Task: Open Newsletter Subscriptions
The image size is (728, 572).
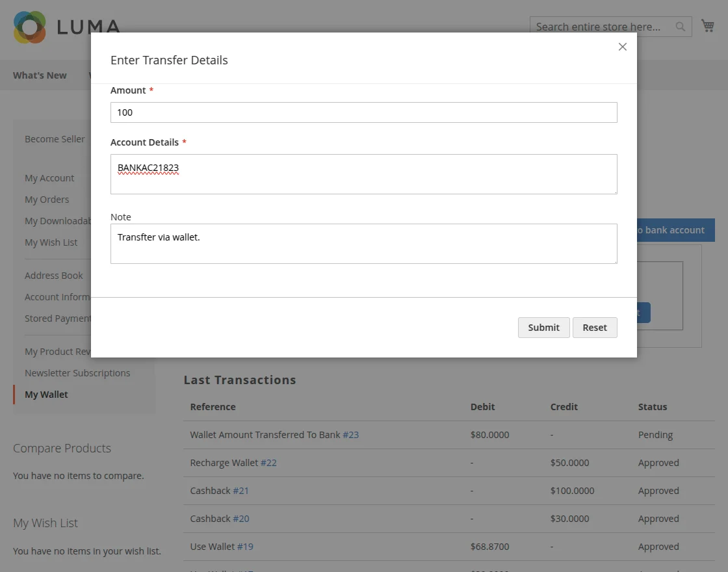Action: 77,372
